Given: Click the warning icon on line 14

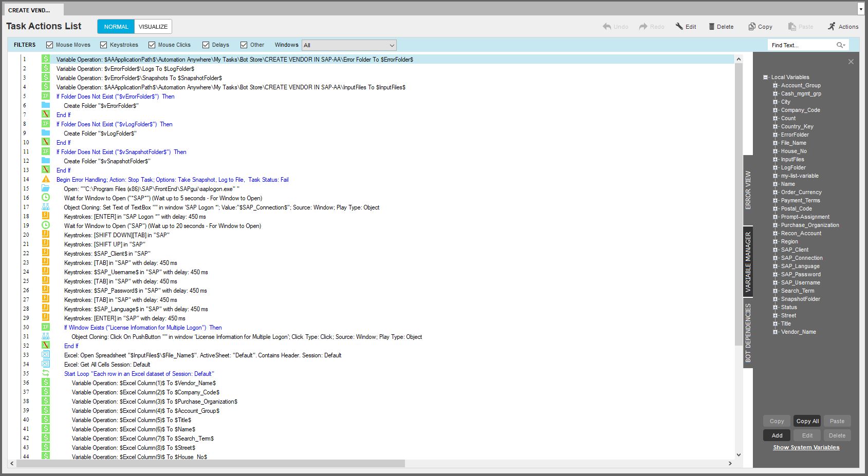Looking at the screenshot, I should point(46,179).
